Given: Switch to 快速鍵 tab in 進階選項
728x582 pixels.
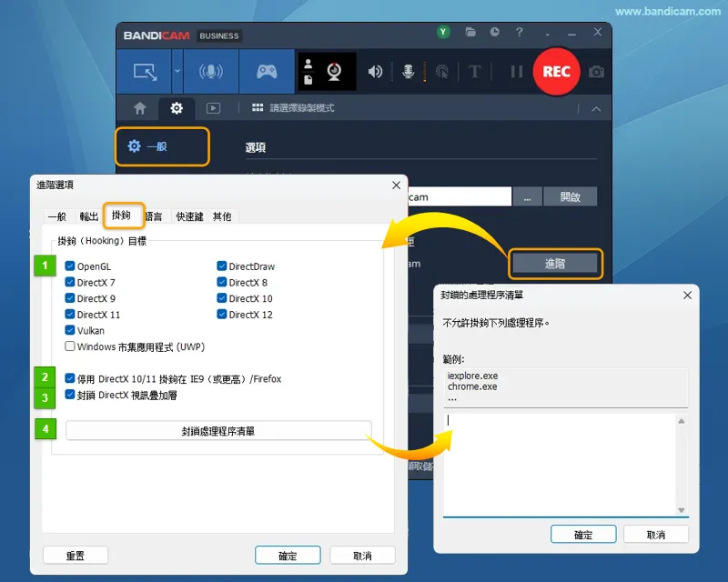Looking at the screenshot, I should 189,216.
